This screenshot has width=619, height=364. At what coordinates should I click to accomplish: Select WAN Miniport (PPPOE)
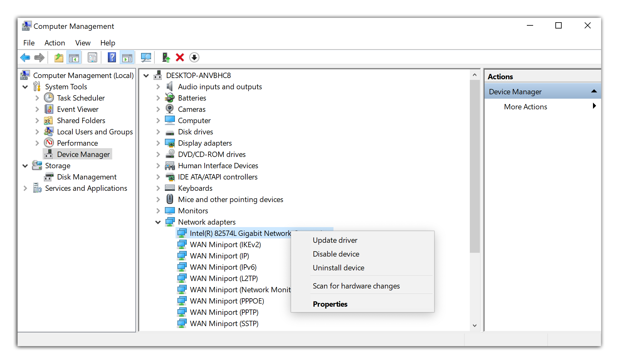click(x=227, y=301)
